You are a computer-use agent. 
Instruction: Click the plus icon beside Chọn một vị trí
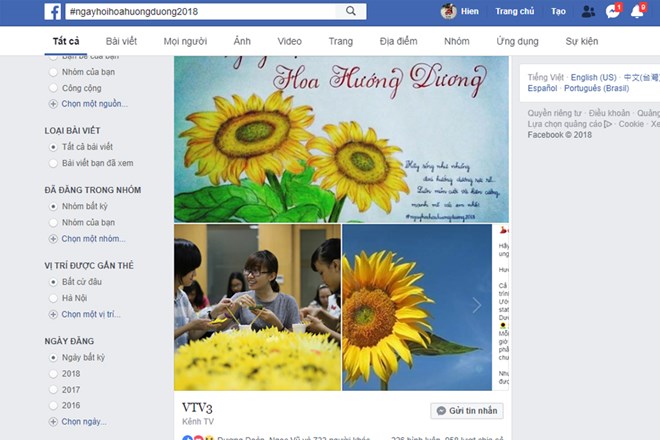[x=53, y=315]
